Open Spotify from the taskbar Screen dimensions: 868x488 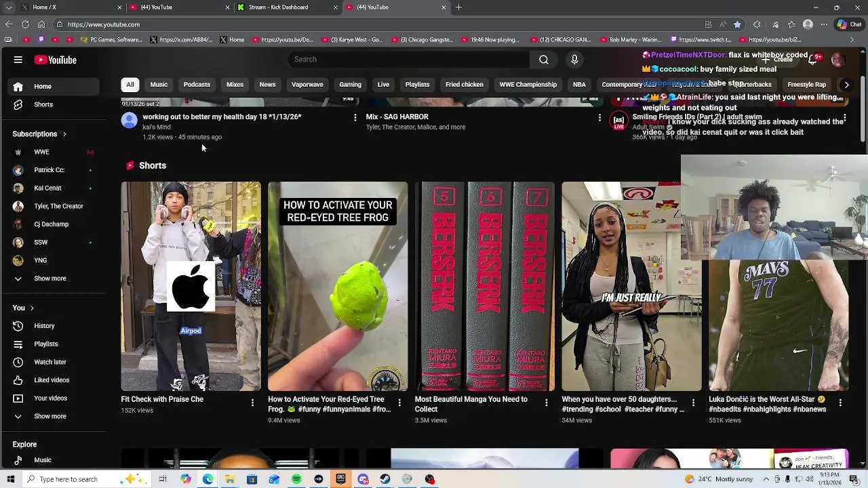click(296, 479)
